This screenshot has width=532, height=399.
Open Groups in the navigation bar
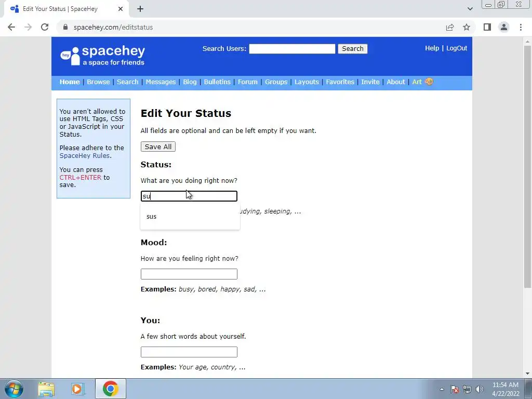(276, 82)
